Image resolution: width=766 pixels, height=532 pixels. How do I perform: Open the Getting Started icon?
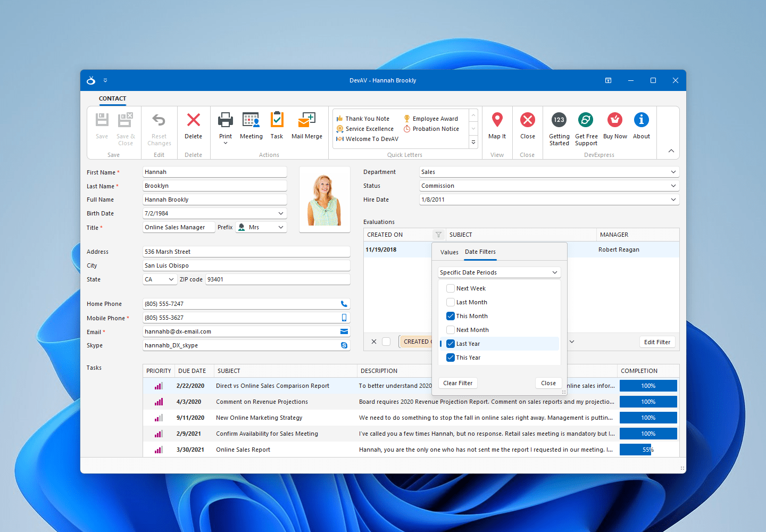(559, 120)
